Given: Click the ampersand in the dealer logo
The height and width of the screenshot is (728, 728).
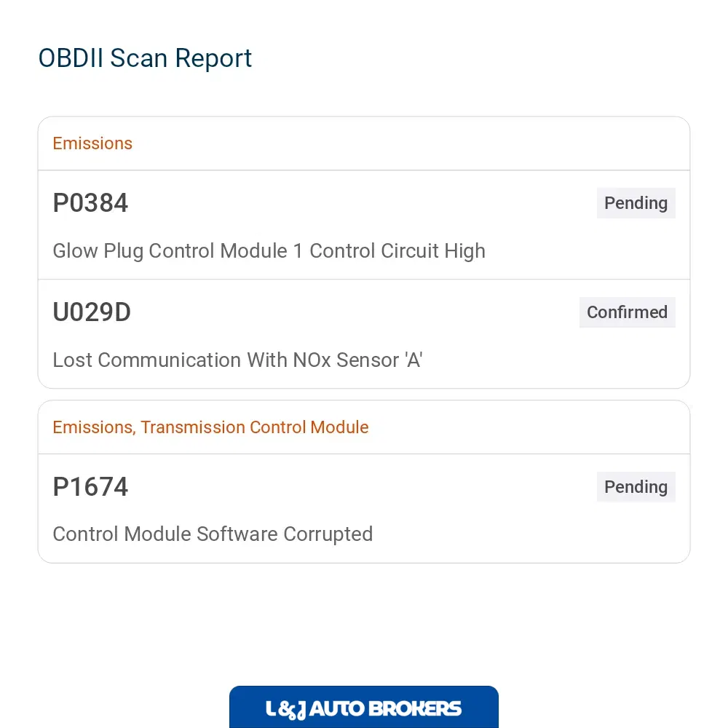Looking at the screenshot, I should pos(287,710).
